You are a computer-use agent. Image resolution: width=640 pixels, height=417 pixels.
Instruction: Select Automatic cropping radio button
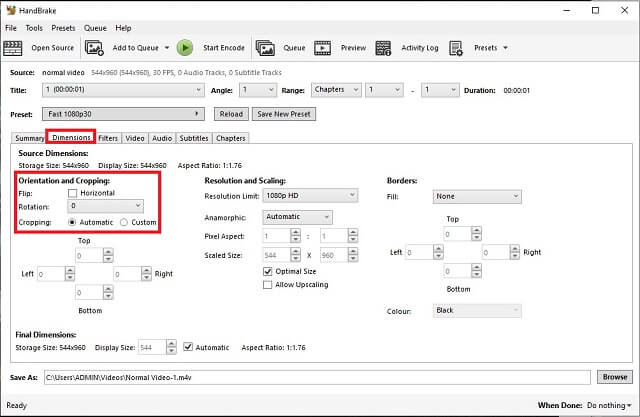coord(72,222)
